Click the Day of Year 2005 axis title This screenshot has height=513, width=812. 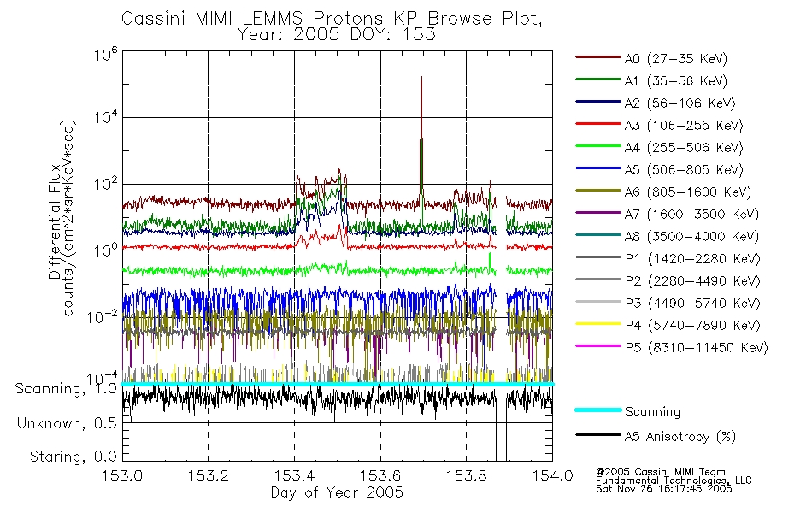coord(337,492)
